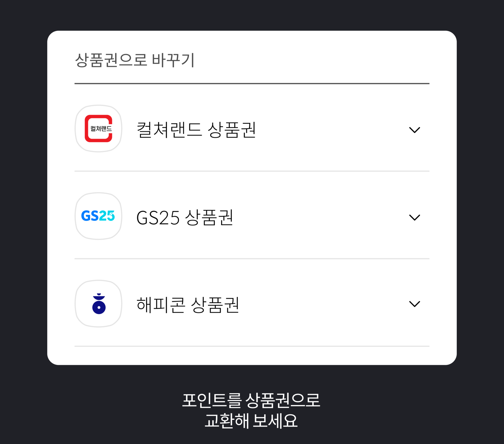This screenshot has width=504, height=444.
Task: Click the 상품권으로 바꾸기 heading
Action: [x=135, y=60]
